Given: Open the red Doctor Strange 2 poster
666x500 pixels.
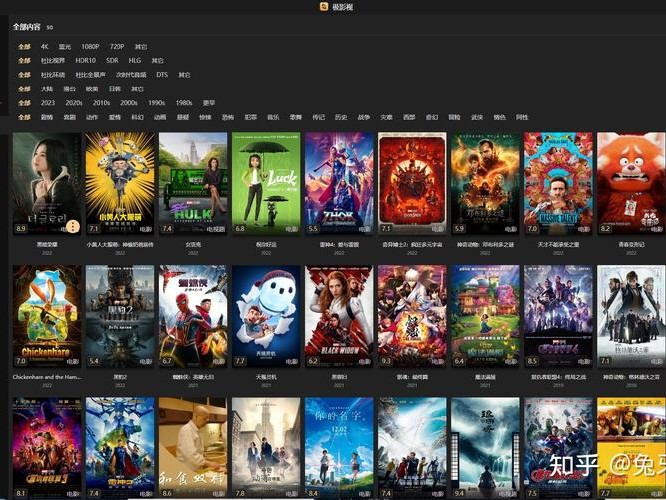Looking at the screenshot, I should 412,183.
